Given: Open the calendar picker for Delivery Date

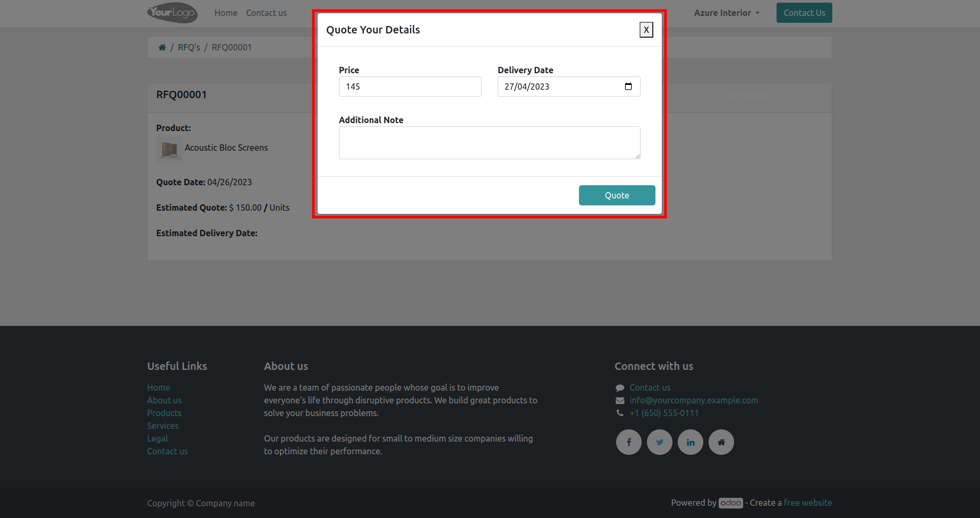Looking at the screenshot, I should coord(628,87).
